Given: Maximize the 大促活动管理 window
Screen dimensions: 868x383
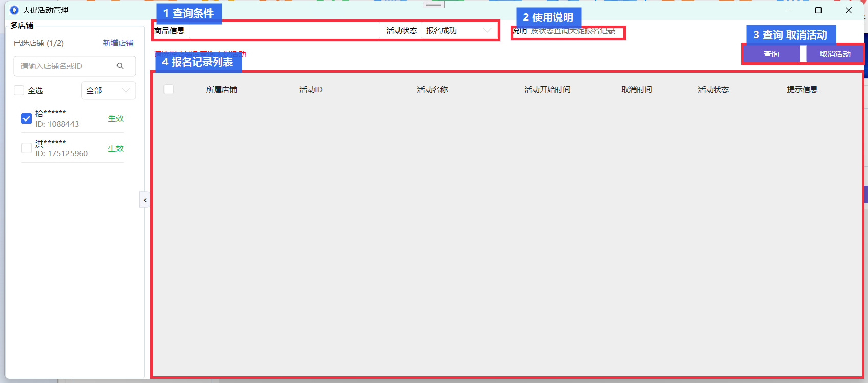Looking at the screenshot, I should (818, 10).
